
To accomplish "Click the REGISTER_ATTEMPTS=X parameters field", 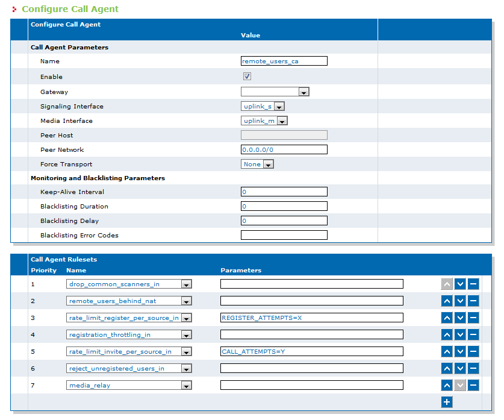I will click(312, 318).
